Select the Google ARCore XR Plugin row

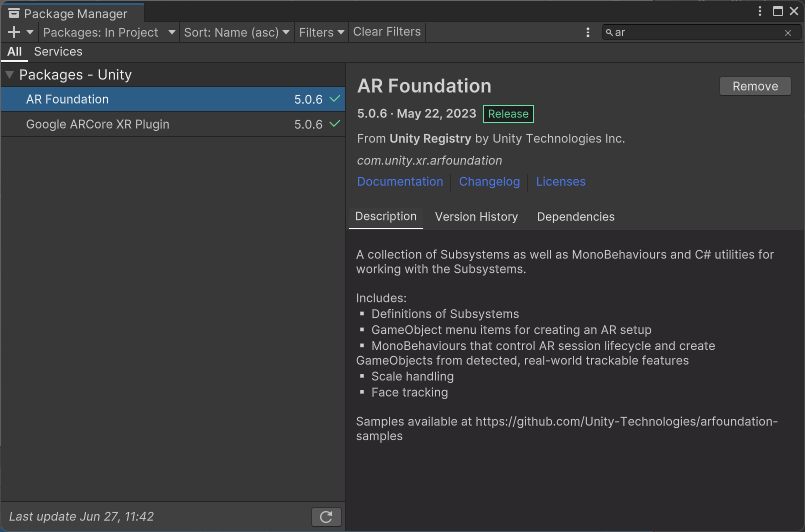click(173, 124)
